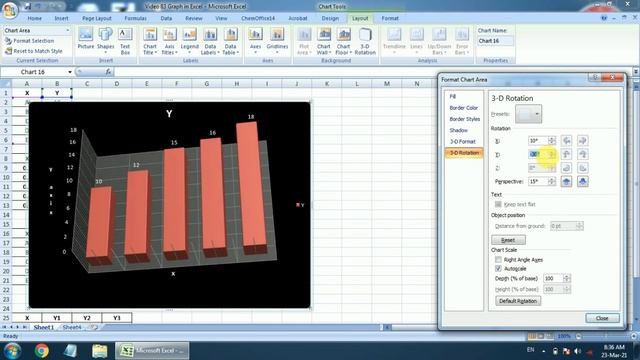This screenshot has width=640, height=360.
Task: Open the Insert tab
Action: 61,18
